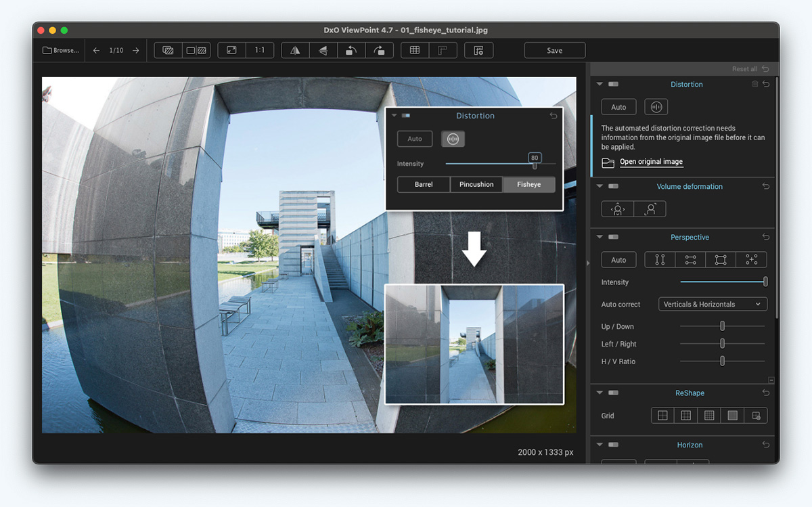This screenshot has width=812, height=507.
Task: Open the original image link
Action: point(651,162)
